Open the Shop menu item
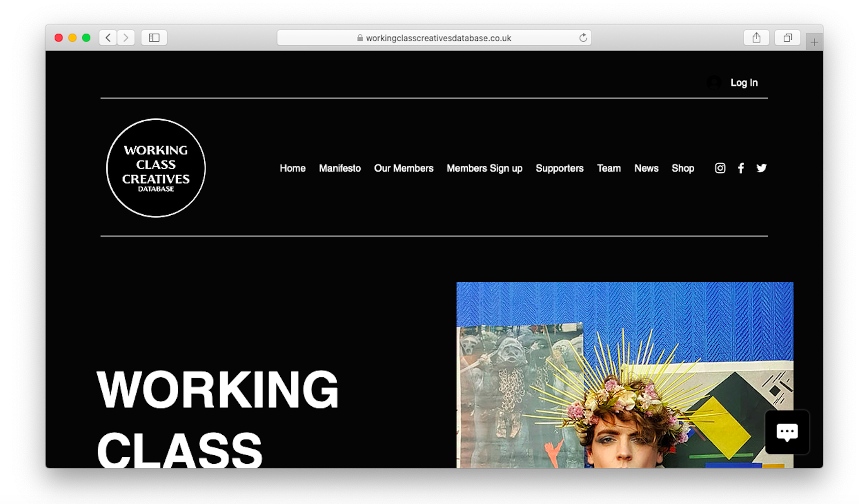Viewport: 859px width, 504px height. 683,169
